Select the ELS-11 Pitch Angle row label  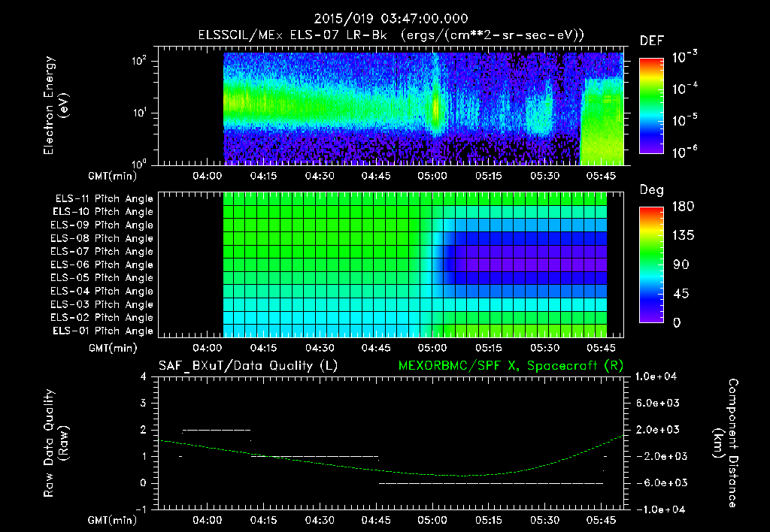click(x=104, y=199)
